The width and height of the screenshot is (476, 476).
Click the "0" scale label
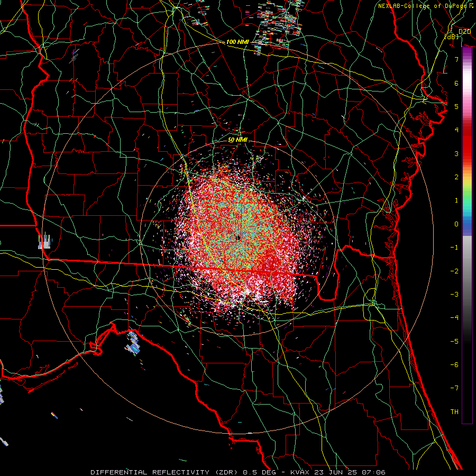tap(456, 224)
